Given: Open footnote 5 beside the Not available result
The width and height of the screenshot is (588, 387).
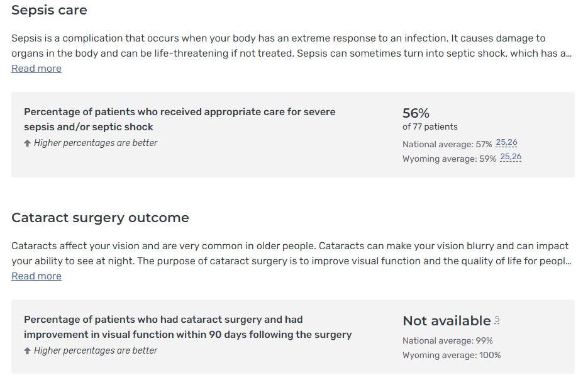Looking at the screenshot, I should click(x=496, y=319).
